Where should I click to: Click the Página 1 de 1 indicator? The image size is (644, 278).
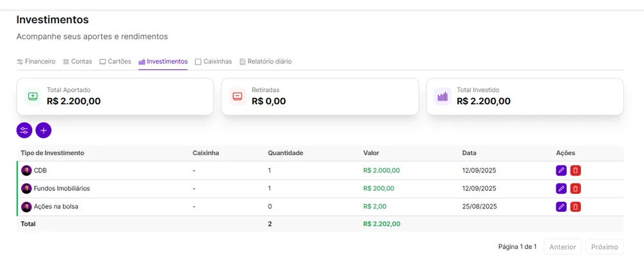click(518, 247)
